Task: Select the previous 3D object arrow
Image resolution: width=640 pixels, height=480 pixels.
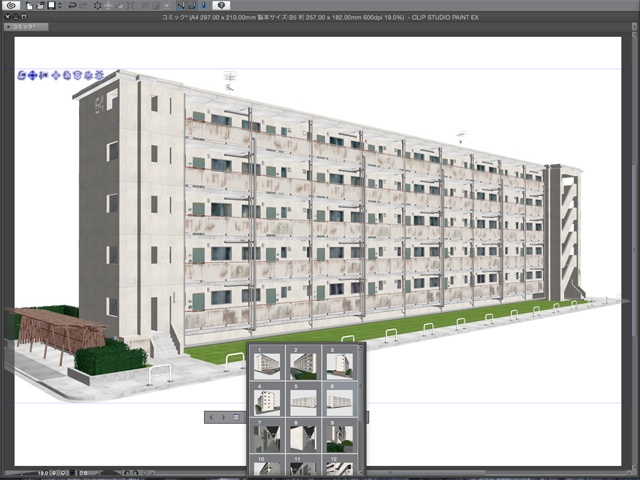Action: 211,417
